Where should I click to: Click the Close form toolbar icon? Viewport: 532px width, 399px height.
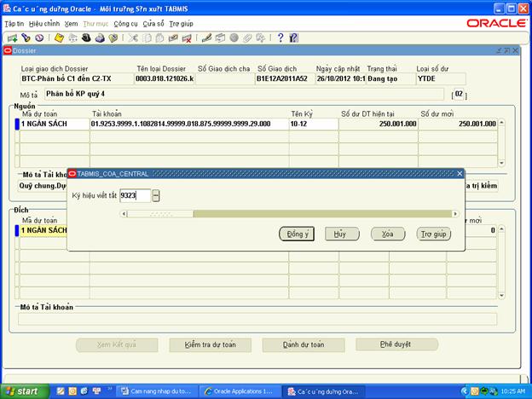tap(113, 38)
